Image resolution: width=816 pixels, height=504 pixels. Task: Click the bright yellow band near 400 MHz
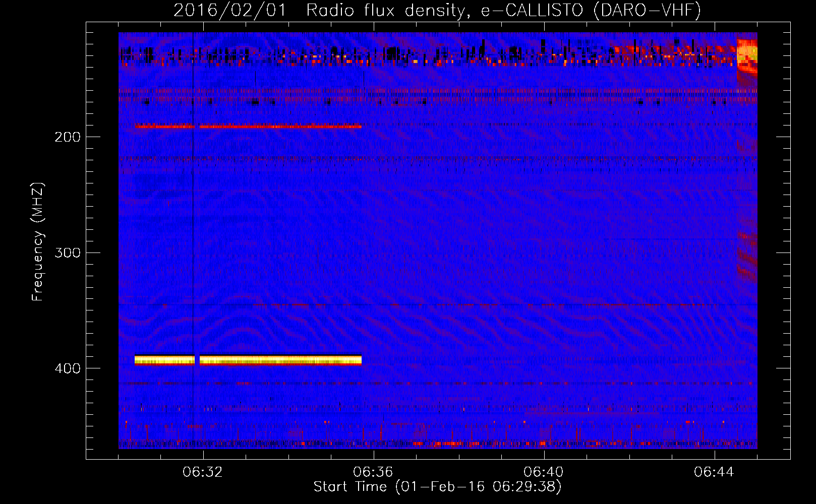(248, 360)
